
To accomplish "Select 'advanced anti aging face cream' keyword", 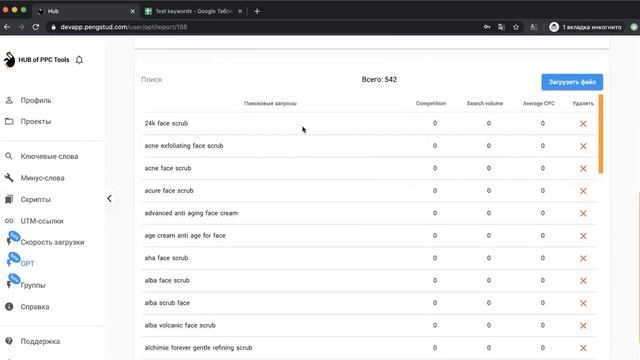I will 191,213.
